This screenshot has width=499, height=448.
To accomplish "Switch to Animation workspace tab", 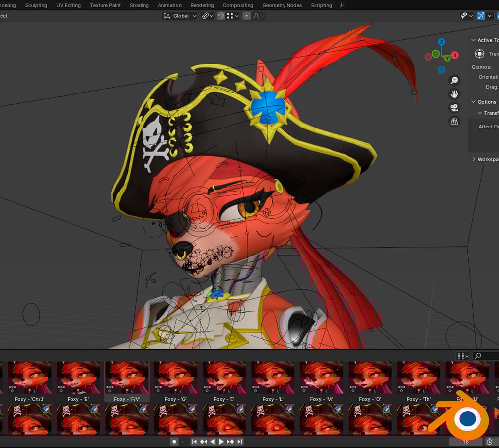I will [170, 5].
